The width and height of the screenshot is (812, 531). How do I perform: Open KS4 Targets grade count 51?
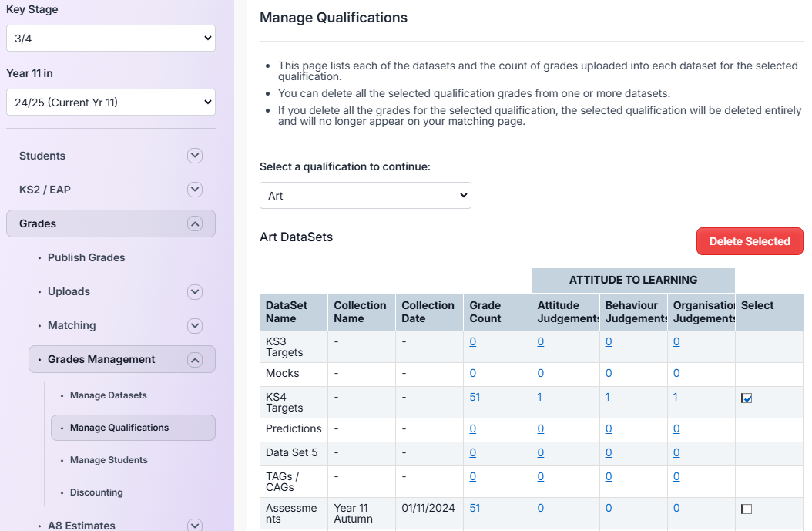tap(475, 398)
